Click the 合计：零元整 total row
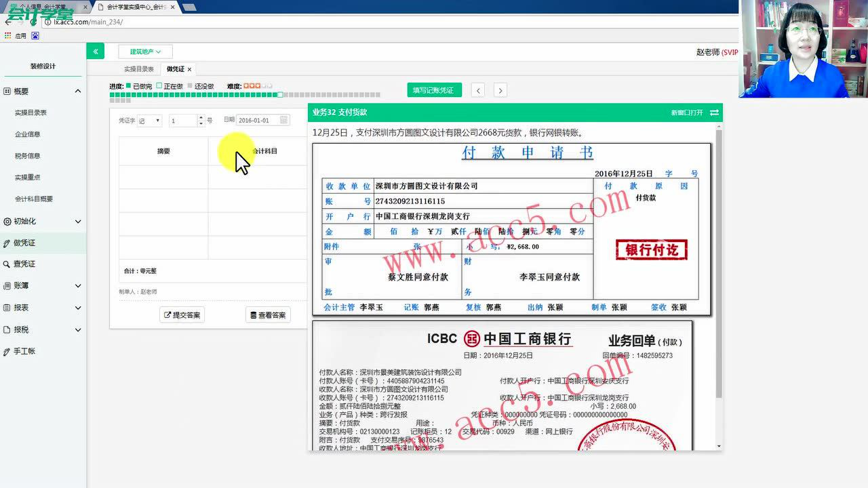 pyautogui.click(x=213, y=270)
